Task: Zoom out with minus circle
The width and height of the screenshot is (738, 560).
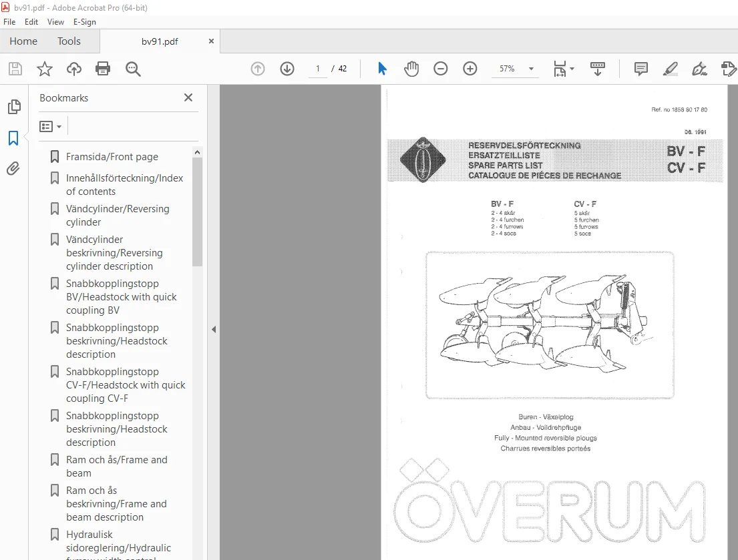Action: click(441, 69)
